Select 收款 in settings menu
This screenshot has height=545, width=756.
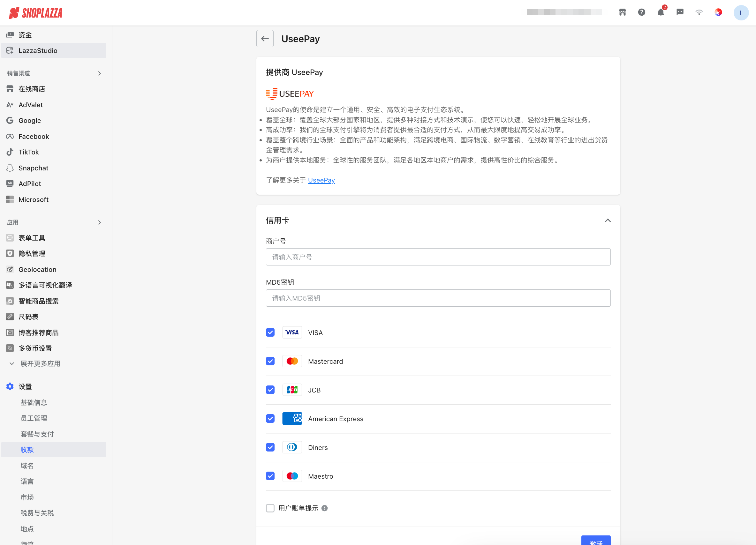click(54, 449)
